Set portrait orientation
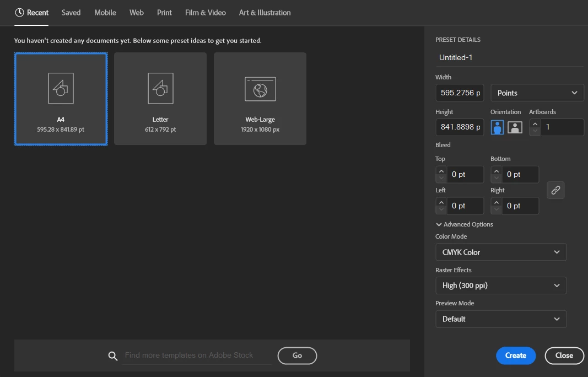The height and width of the screenshot is (377, 588). pyautogui.click(x=497, y=127)
